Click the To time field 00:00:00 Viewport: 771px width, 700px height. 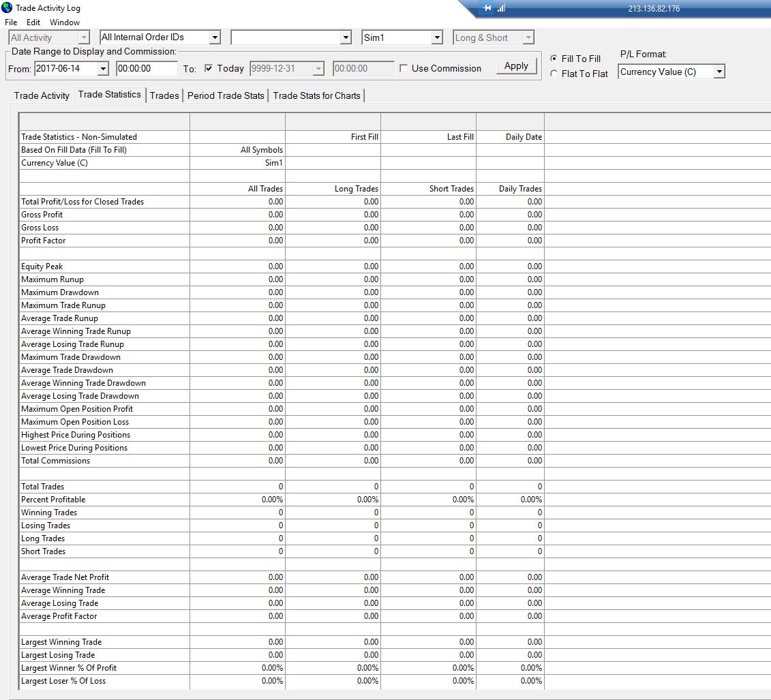pos(363,68)
